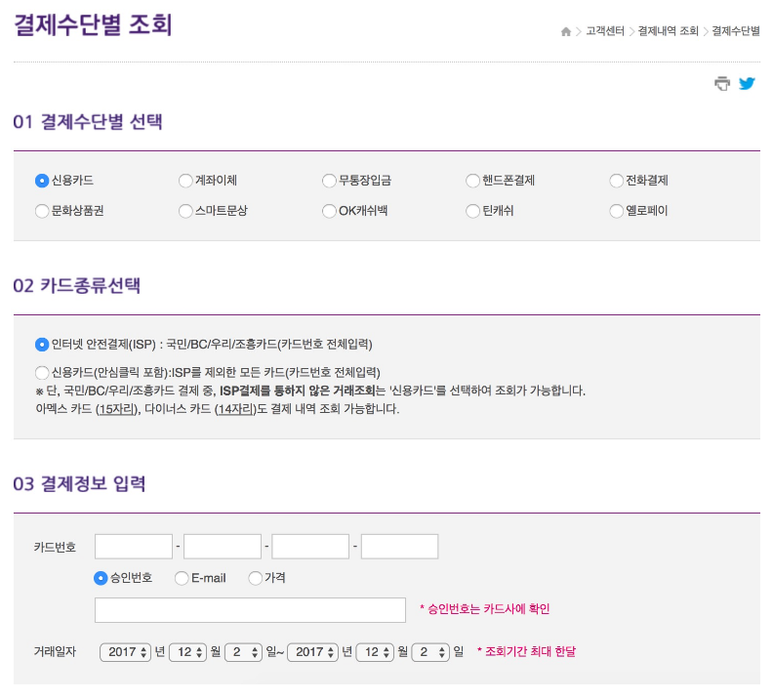This screenshot has height=700, width=773.
Task: Click the 카드번호 field label
Action: click(55, 547)
